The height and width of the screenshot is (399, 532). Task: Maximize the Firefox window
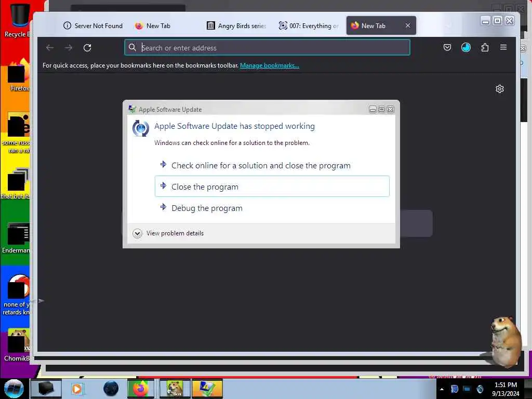(497, 21)
